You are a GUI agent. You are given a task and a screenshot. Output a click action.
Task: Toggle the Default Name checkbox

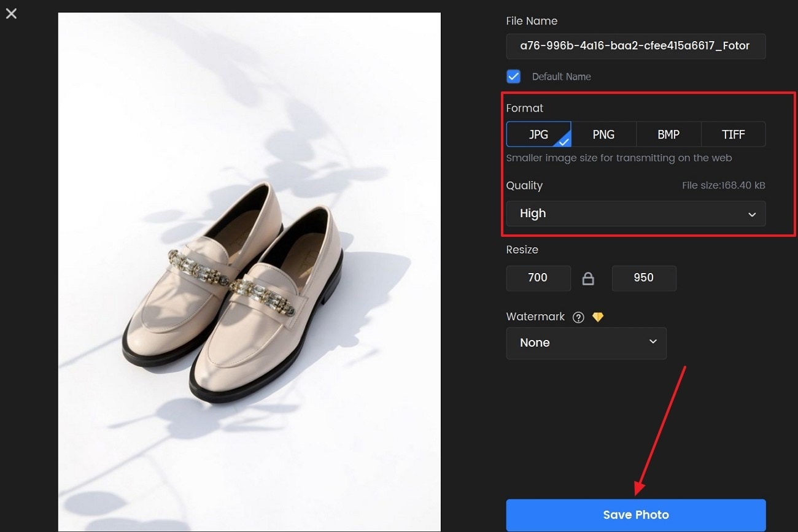click(x=513, y=77)
